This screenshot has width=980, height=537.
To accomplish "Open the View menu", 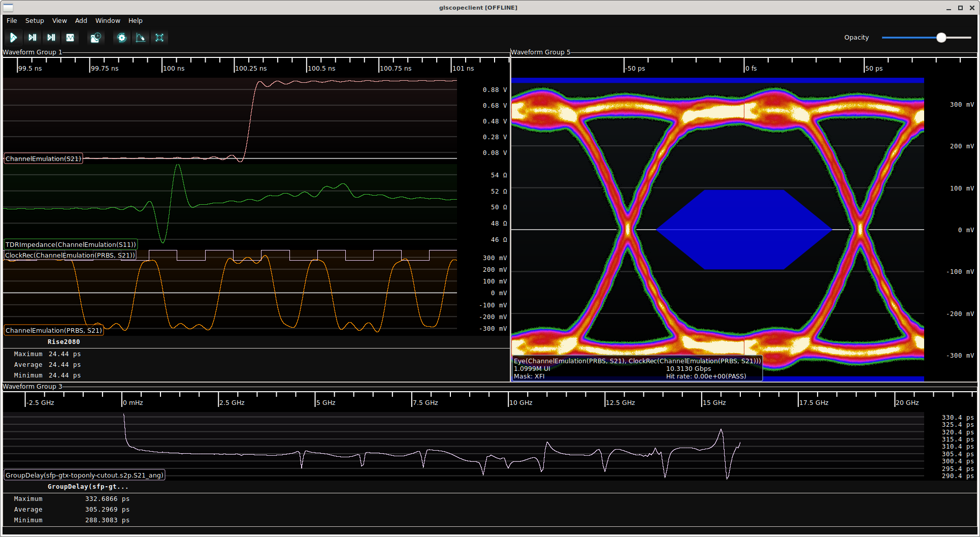I will pos(59,21).
